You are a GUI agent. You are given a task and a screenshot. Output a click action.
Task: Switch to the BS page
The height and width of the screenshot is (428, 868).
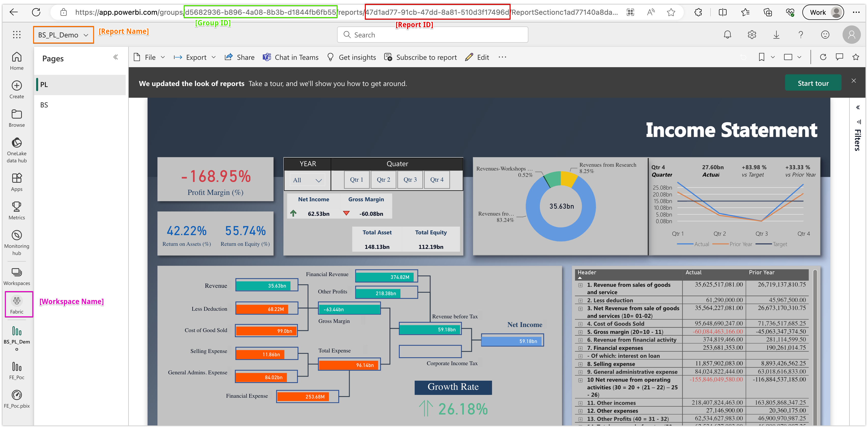[x=44, y=105]
